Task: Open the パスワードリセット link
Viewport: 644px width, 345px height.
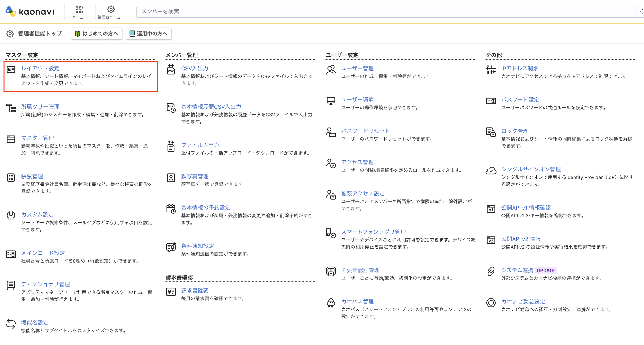Action: (365, 131)
